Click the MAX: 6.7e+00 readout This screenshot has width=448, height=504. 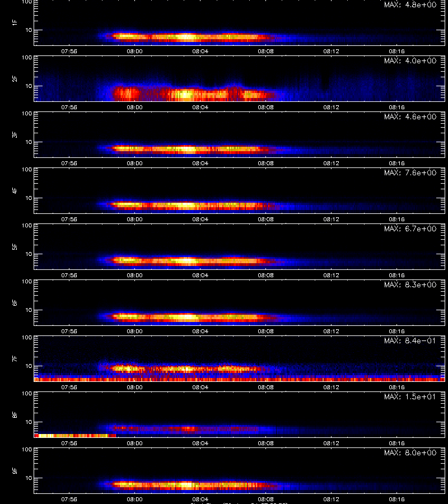pyautogui.click(x=410, y=228)
